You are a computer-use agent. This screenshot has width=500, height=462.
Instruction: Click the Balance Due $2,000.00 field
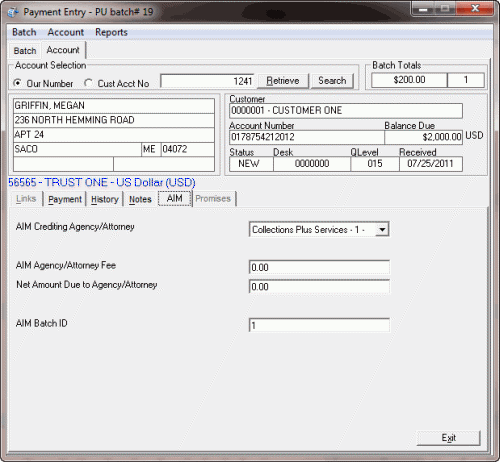423,137
